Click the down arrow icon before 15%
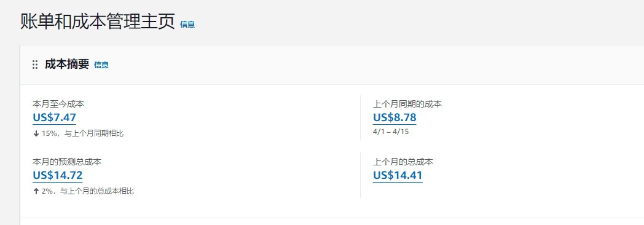Viewport: 644px width, 225px height. (x=36, y=133)
